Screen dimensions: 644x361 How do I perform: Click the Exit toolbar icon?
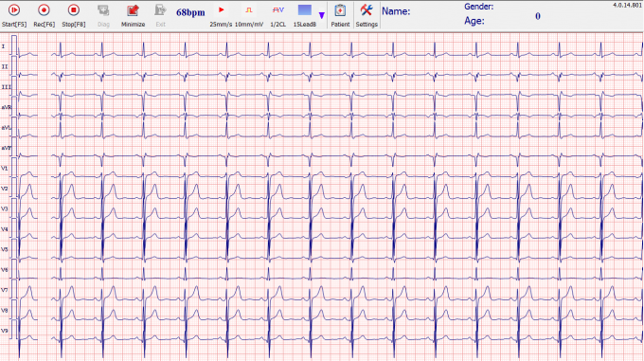(x=160, y=15)
